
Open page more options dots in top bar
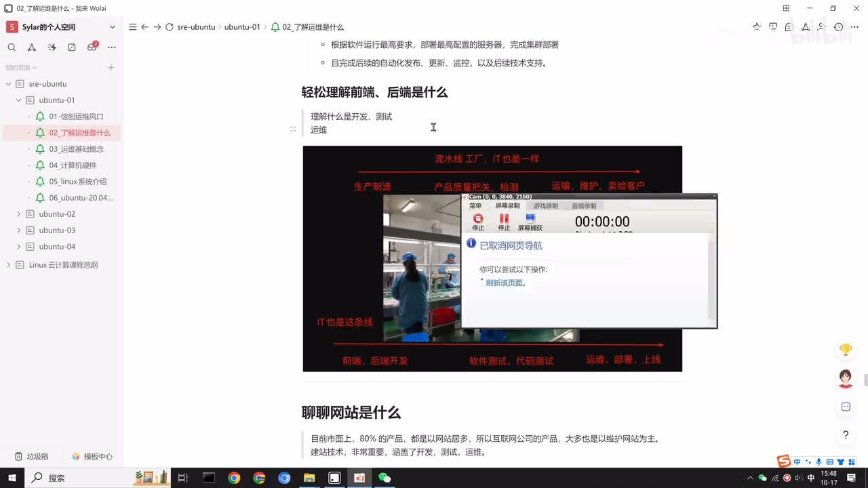(854, 27)
